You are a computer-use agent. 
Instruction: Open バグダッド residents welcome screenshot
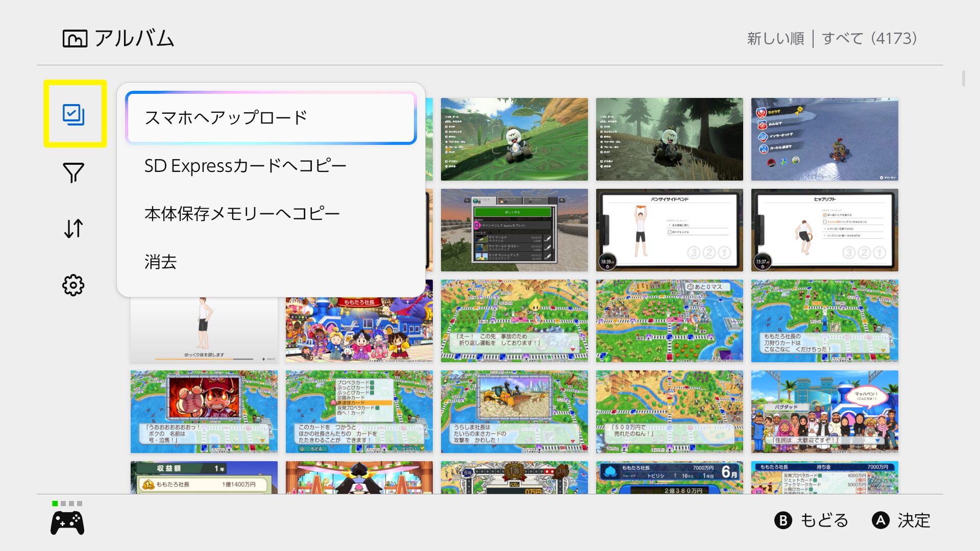[825, 412]
